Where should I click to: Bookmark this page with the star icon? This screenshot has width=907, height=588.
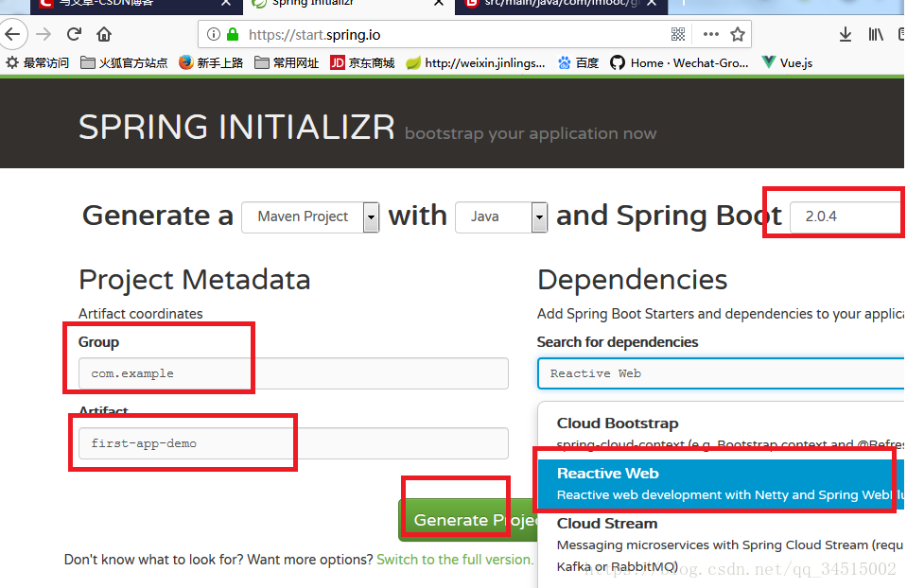pyautogui.click(x=738, y=35)
